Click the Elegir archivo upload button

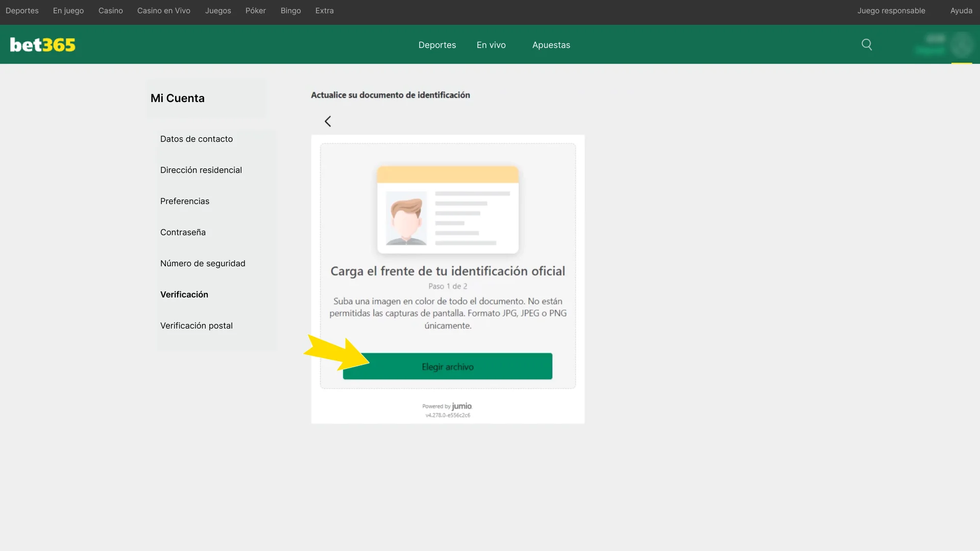coord(448,366)
